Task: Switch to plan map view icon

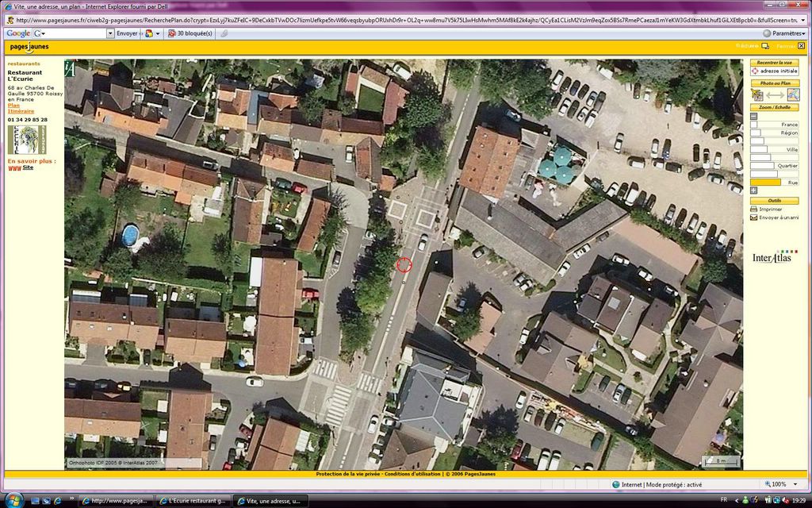Action: tap(793, 94)
